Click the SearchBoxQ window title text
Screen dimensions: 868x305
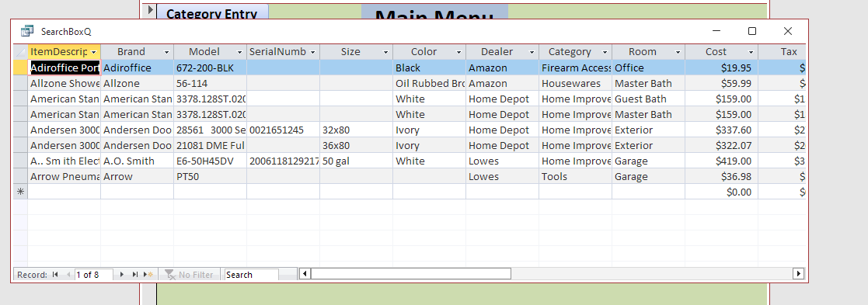click(66, 32)
